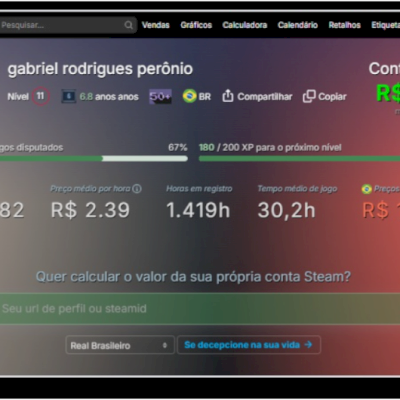Click the XP next level progress bar
The image size is (400, 400).
[299, 159]
